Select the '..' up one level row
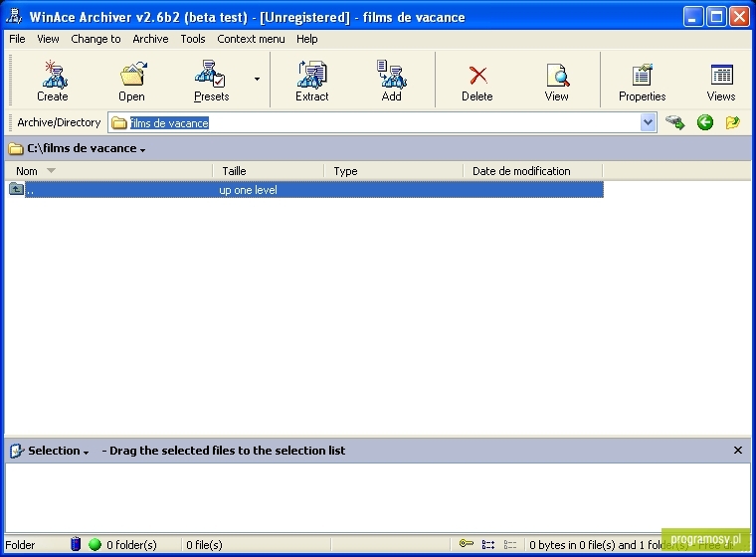The width and height of the screenshot is (756, 557). click(x=304, y=190)
